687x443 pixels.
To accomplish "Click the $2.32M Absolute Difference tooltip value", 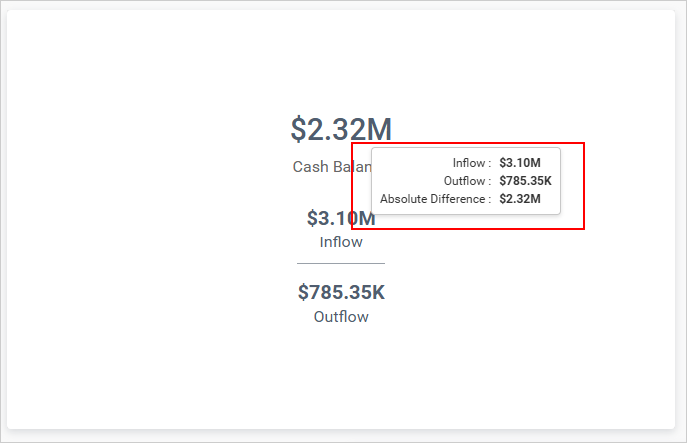I will click(520, 199).
